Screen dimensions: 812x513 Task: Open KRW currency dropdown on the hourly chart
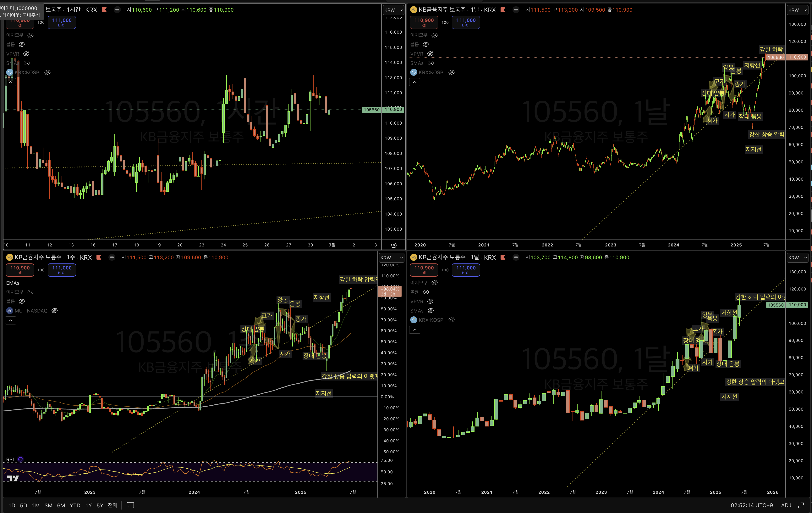393,10
